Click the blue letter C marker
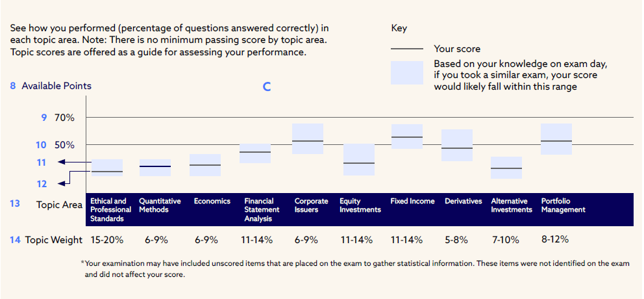 266,86
